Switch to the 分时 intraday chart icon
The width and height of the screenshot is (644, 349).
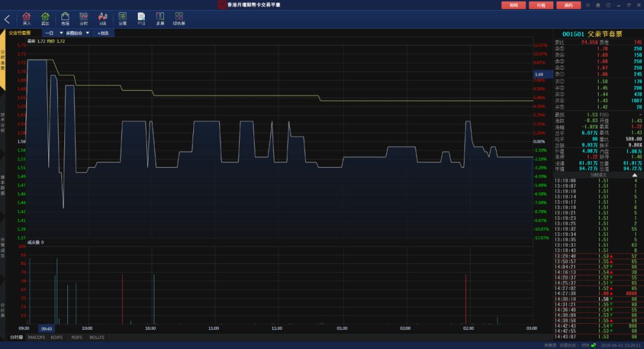[84, 18]
